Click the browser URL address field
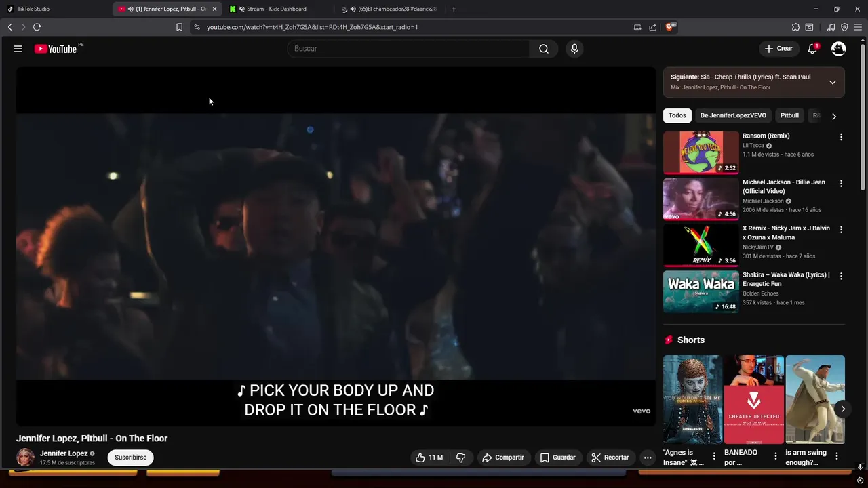The image size is (868, 488). (x=414, y=27)
